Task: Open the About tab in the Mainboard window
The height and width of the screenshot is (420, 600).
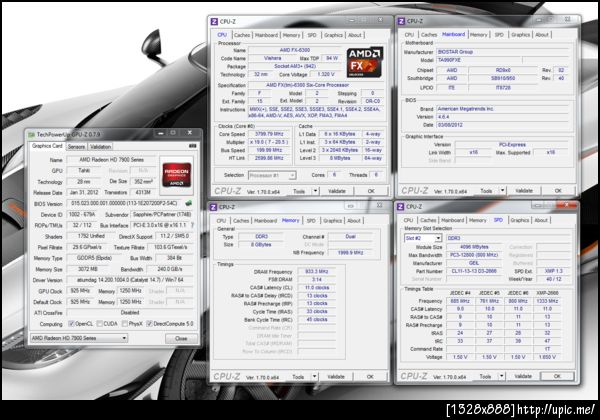Action: [542, 34]
